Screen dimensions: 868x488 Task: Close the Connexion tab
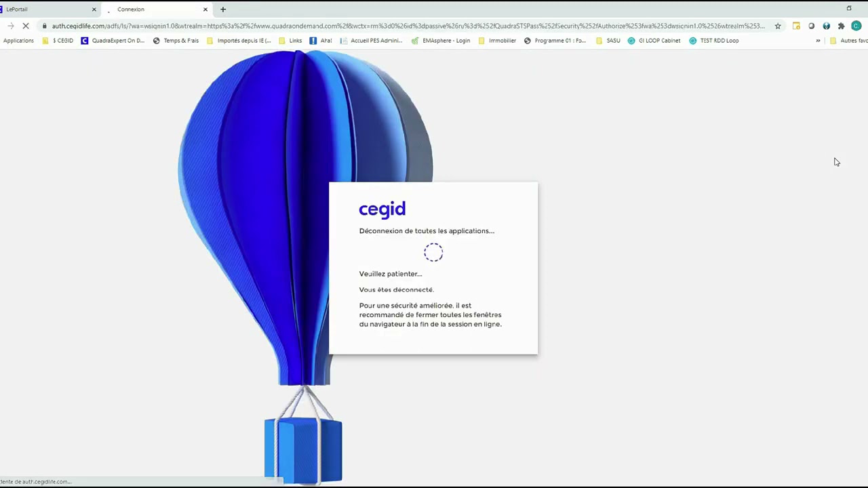click(205, 9)
